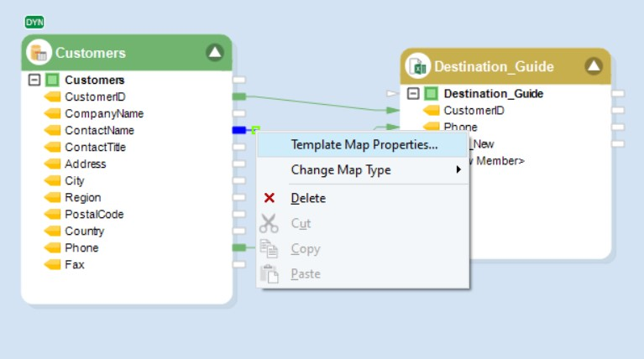The width and height of the screenshot is (644, 359).
Task: Collapse the Destination_Guide tree root node
Action: point(413,93)
